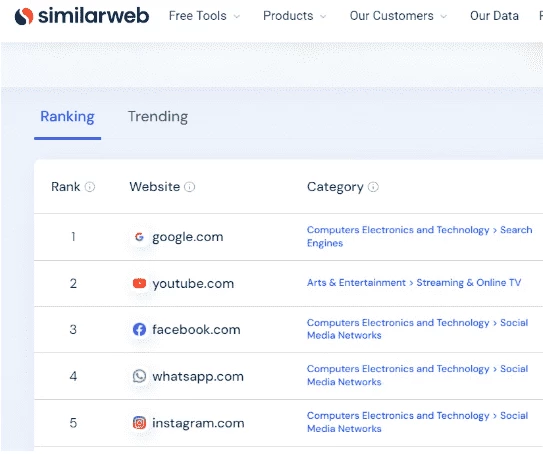This screenshot has height=454, width=543.
Task: Click the Similarweb logo icon
Action: coord(24,16)
